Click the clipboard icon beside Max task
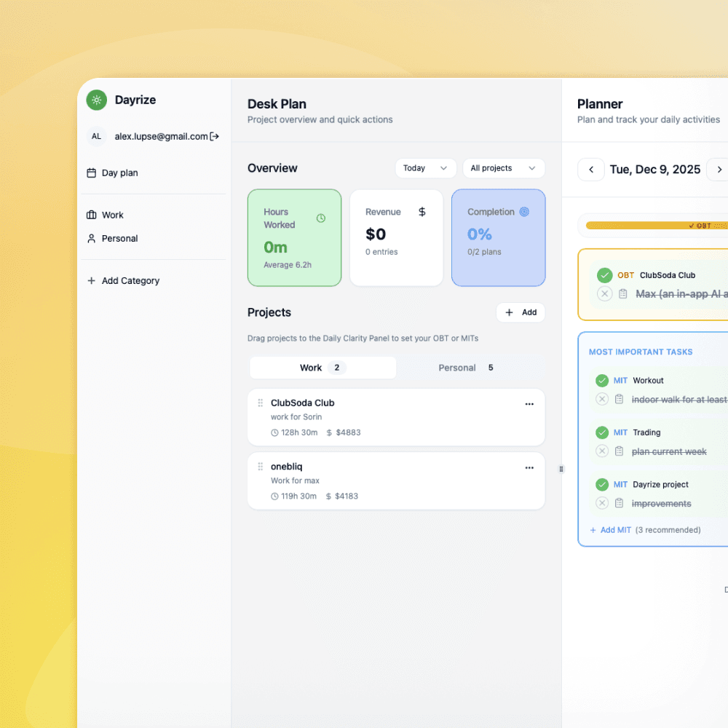The width and height of the screenshot is (728, 728). 623,294
